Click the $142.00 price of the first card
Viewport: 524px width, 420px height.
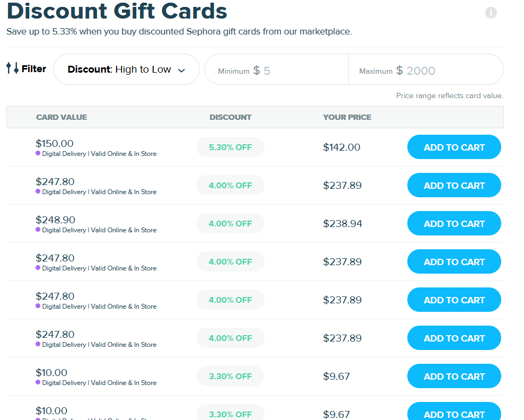point(342,147)
